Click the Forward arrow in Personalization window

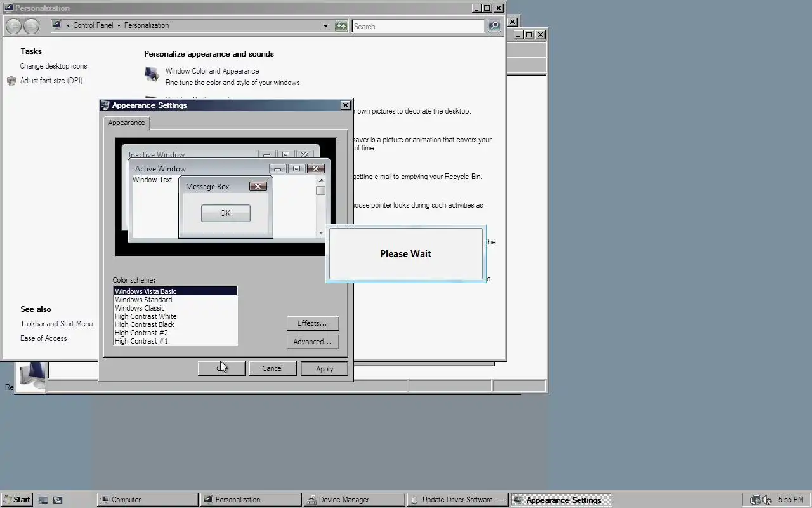31,26
